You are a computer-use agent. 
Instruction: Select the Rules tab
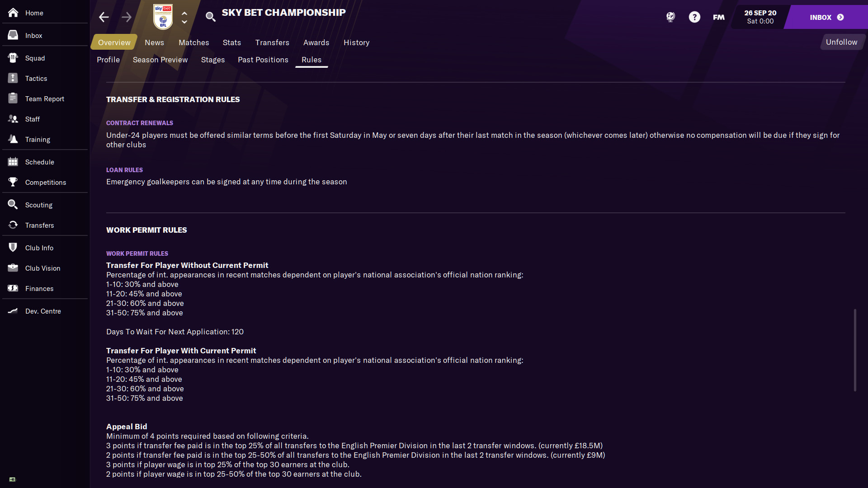coord(311,60)
